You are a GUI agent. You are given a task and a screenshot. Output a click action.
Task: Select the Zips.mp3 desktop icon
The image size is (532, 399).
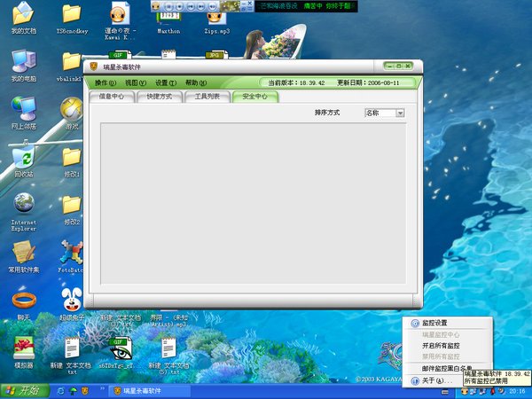click(x=217, y=23)
